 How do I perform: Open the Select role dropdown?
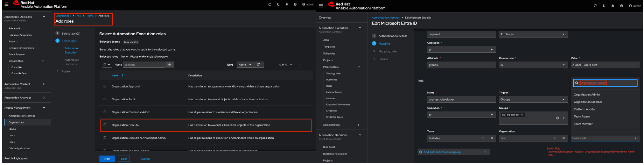click(604, 138)
